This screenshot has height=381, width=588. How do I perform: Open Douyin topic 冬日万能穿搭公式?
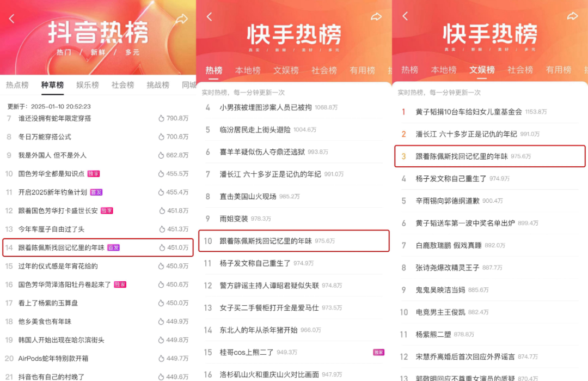(45, 137)
